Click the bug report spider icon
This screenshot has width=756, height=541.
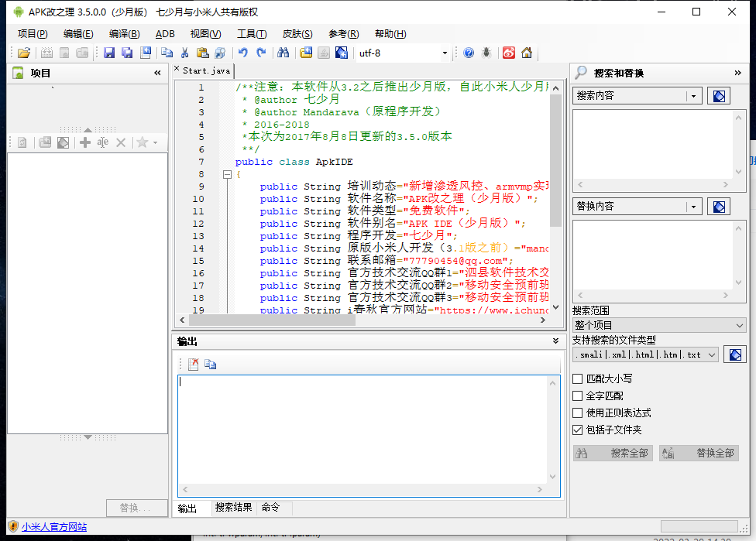point(486,52)
